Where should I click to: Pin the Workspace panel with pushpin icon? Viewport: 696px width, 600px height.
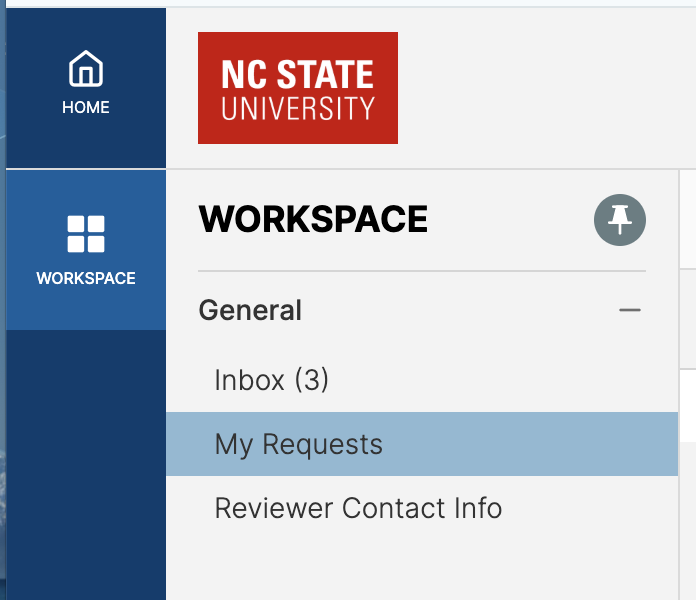(x=620, y=220)
